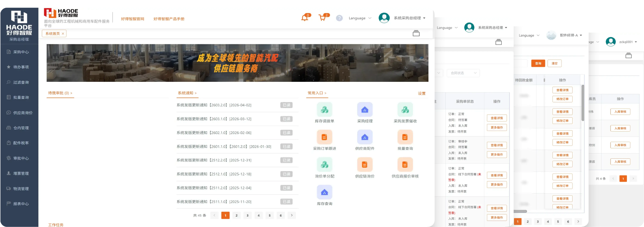644x227 pixels.
Task: Click the horizontal scrollbar in the third window
Action: [x=520, y=211]
